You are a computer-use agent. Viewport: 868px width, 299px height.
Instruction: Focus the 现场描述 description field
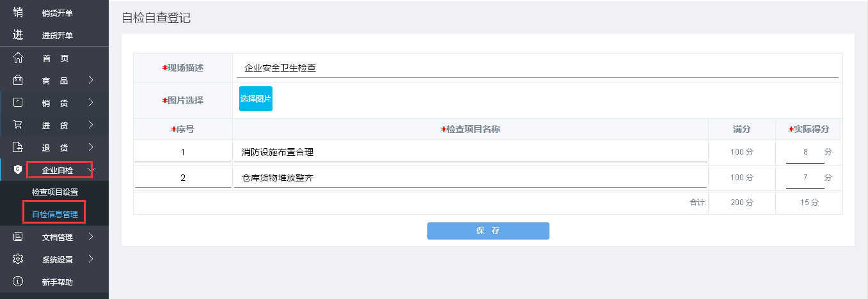pyautogui.click(x=536, y=68)
